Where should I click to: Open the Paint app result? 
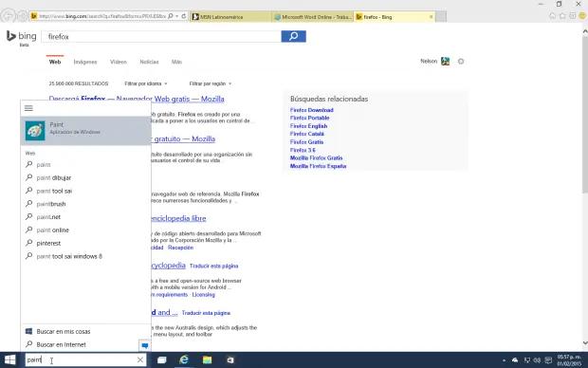tap(86, 131)
